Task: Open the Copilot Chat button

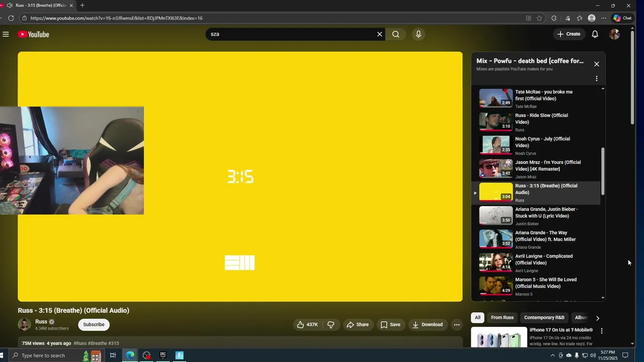Action: (622, 18)
